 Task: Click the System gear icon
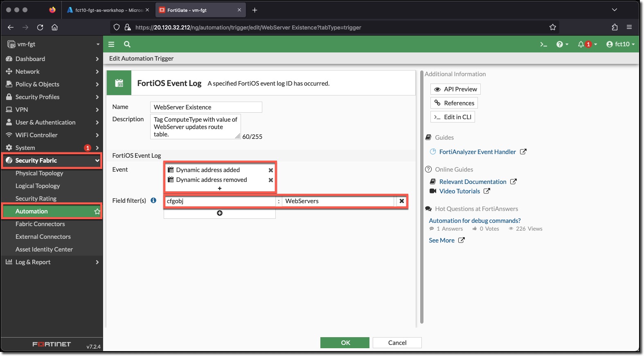click(9, 148)
